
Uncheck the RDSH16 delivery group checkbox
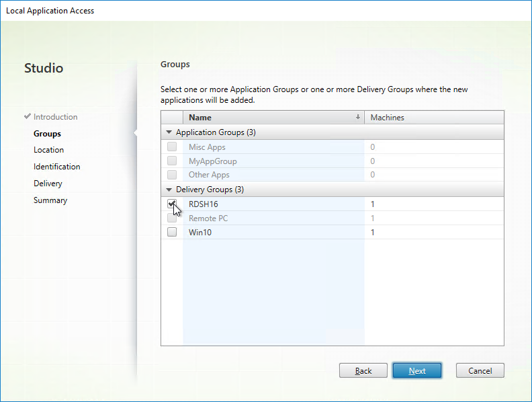pyautogui.click(x=172, y=204)
